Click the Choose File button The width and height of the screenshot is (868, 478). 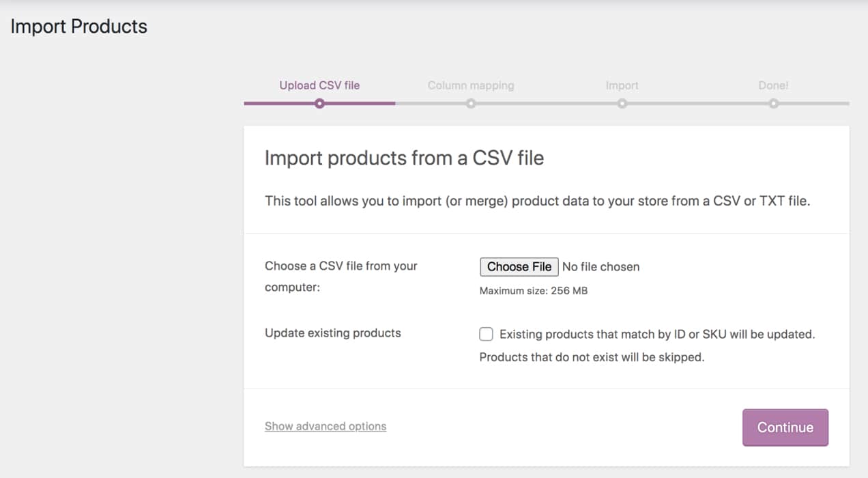(519, 266)
